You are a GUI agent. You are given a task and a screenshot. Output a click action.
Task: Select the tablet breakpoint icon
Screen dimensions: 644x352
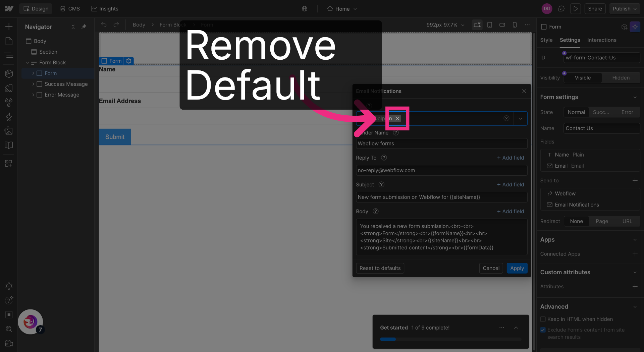[x=490, y=25]
